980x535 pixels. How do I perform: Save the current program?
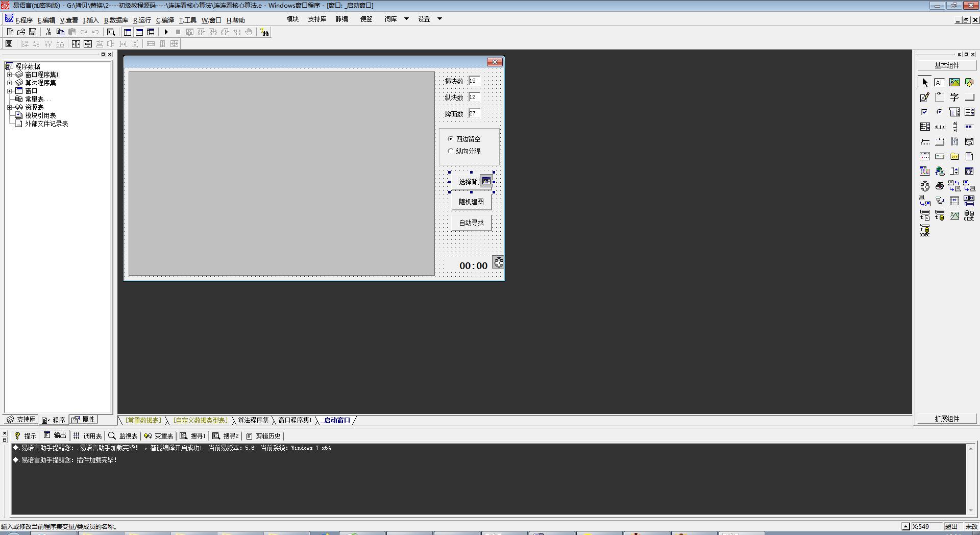click(x=32, y=32)
